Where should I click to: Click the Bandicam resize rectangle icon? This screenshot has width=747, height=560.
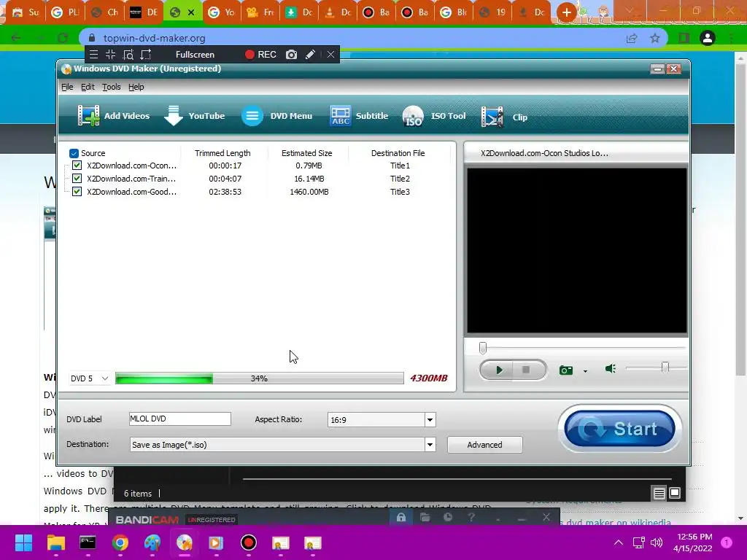146,54
